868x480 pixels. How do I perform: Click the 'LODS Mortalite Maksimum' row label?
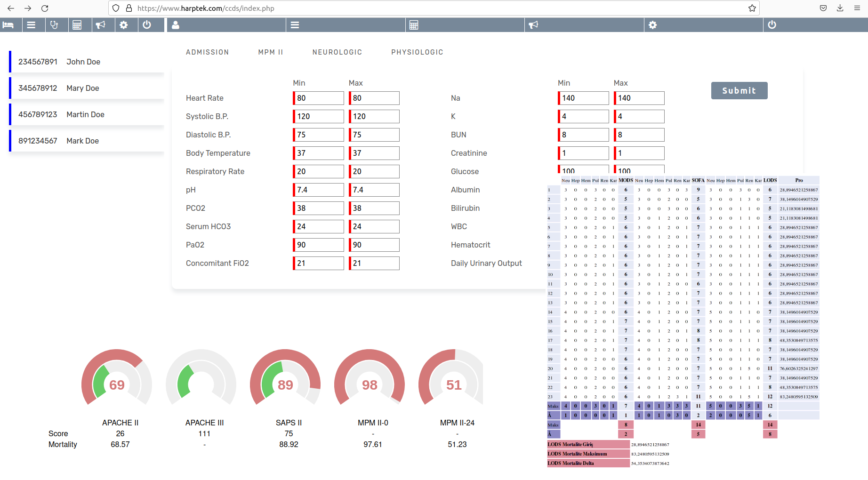pos(588,454)
